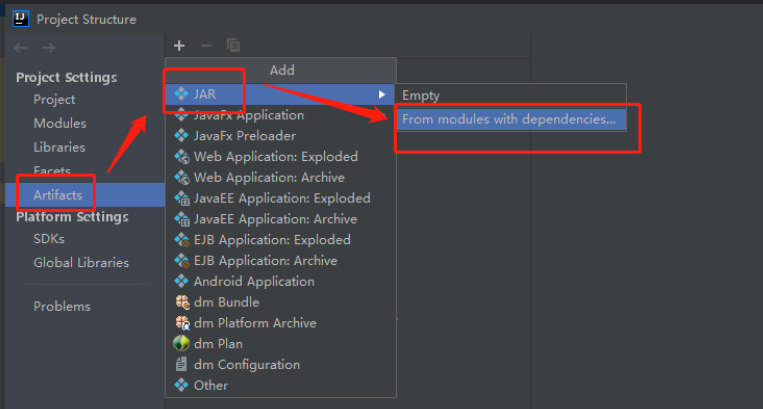Open Modules settings page
Viewport: 763px width, 409px height.
tap(60, 124)
